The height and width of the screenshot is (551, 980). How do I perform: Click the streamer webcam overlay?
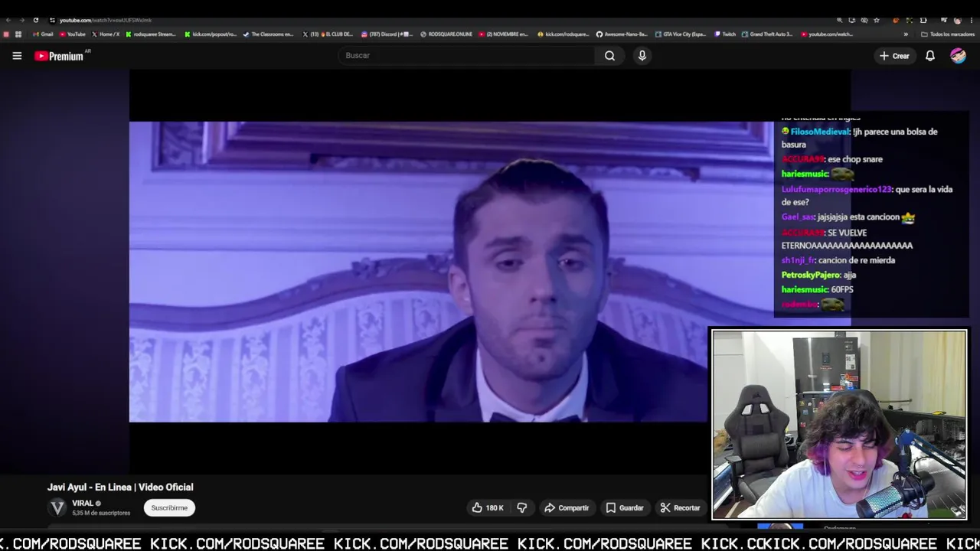(839, 425)
